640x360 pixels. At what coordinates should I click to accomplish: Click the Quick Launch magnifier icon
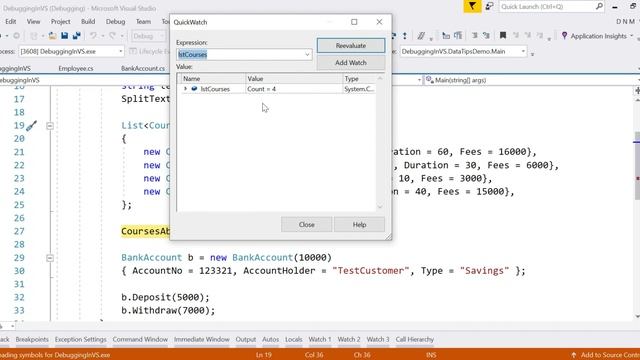pyautogui.click(x=599, y=6)
